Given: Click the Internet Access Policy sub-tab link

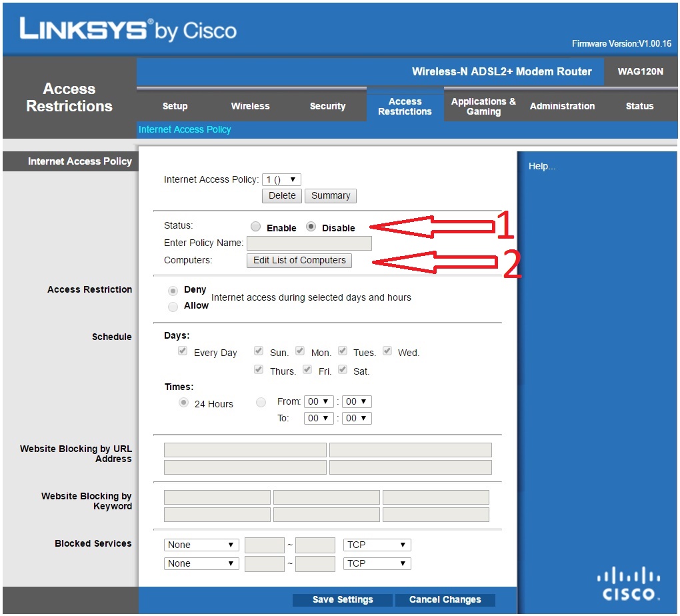Looking at the screenshot, I should click(x=184, y=129).
